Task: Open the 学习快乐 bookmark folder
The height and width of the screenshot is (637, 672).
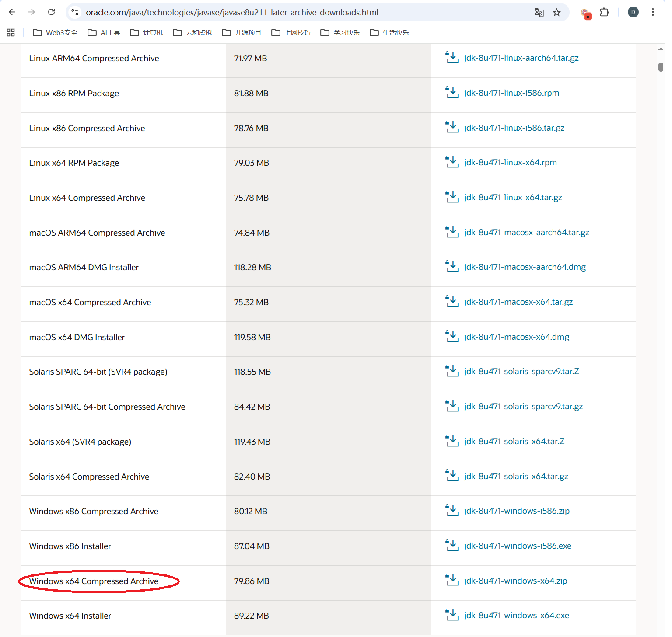Action: pyautogui.click(x=340, y=33)
